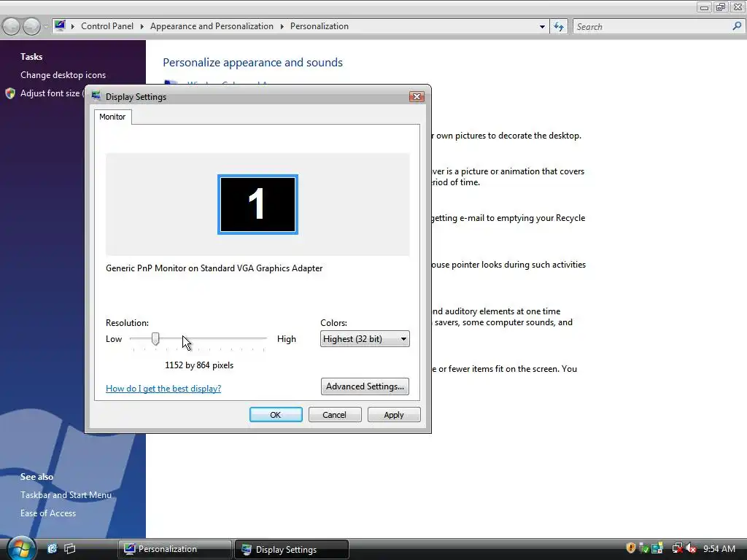Click Change desktop icons task
The width and height of the screenshot is (747, 560).
pos(63,75)
